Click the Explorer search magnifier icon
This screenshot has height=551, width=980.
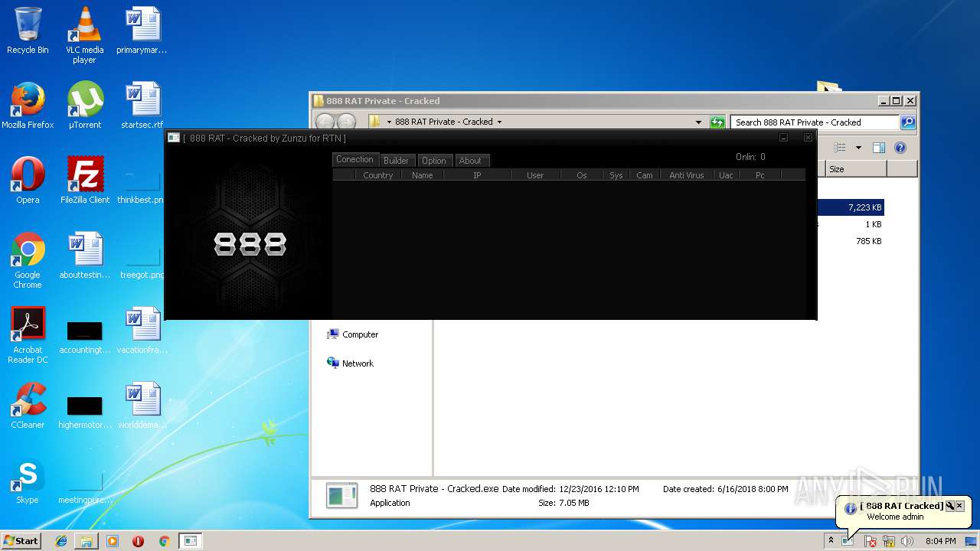(907, 122)
